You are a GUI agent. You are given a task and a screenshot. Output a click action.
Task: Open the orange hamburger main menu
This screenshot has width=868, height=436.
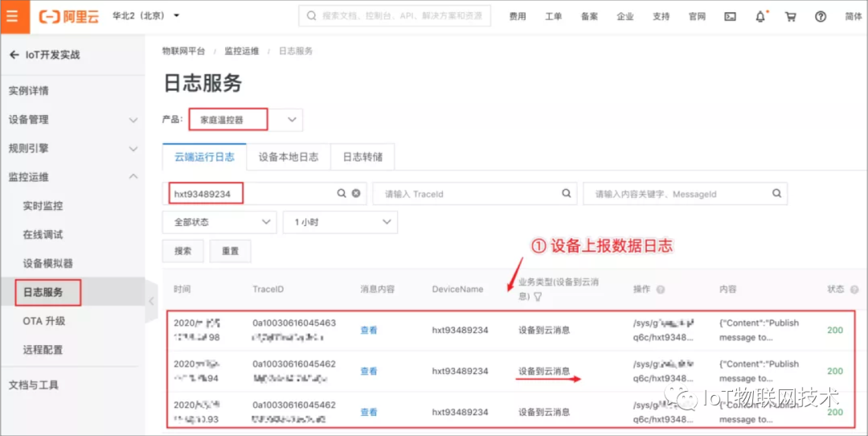(14, 17)
